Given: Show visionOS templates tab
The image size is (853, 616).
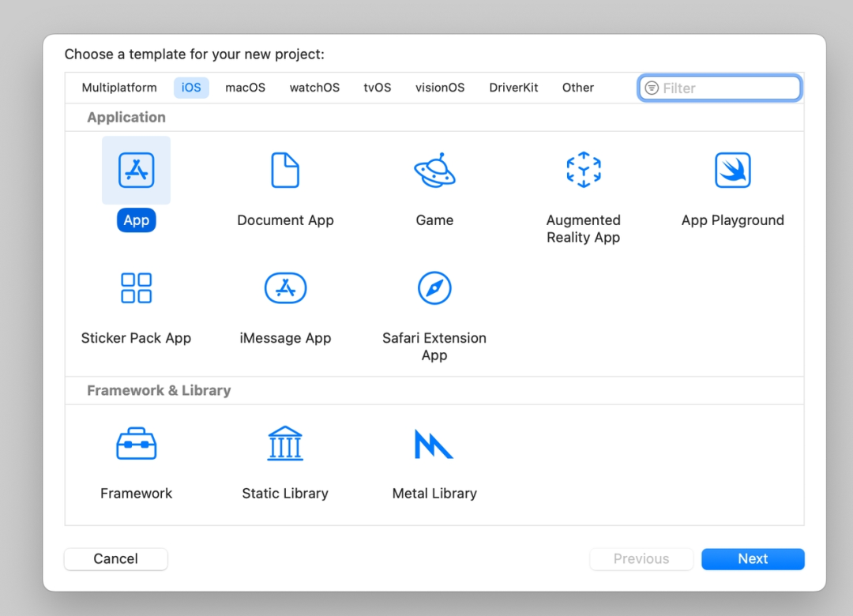Looking at the screenshot, I should click(440, 88).
